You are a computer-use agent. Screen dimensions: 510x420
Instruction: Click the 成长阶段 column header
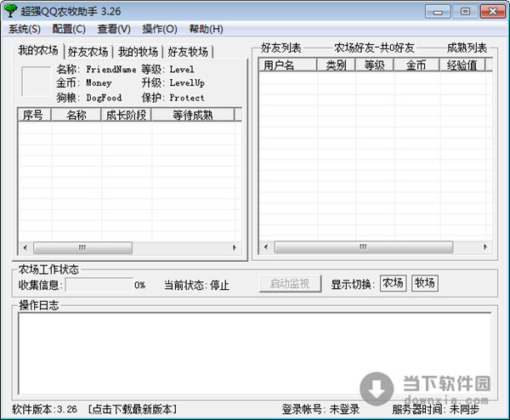click(126, 115)
